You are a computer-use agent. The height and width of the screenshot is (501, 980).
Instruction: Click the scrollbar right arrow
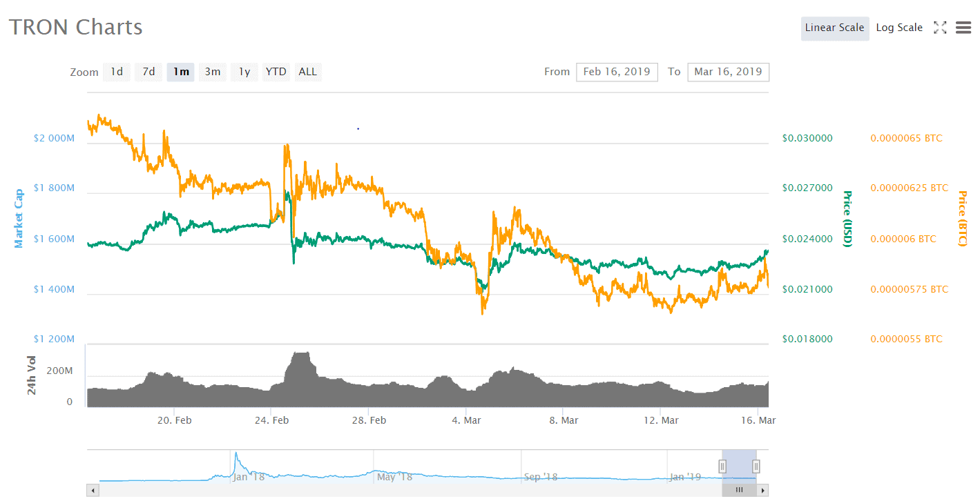[x=762, y=490]
